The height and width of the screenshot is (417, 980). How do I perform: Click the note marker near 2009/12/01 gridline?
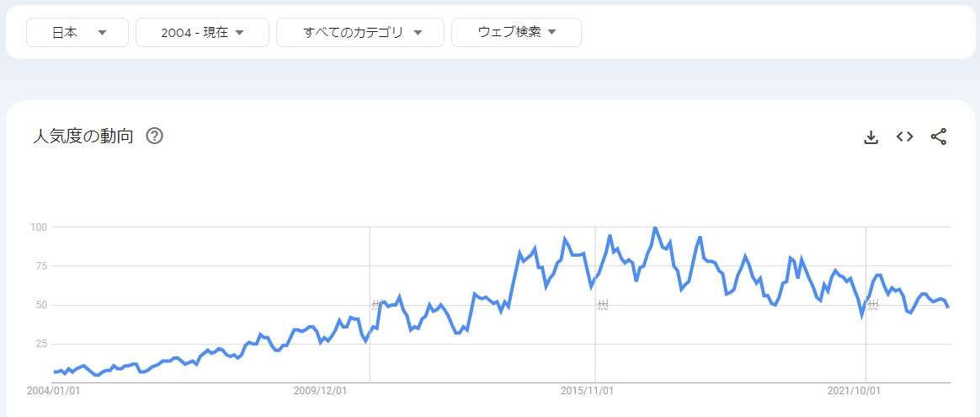pyautogui.click(x=376, y=305)
